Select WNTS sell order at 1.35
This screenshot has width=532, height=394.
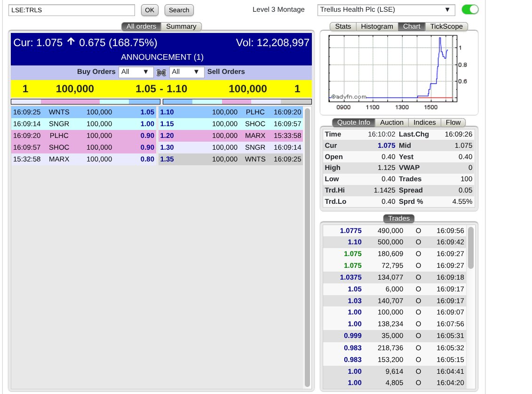230,159
